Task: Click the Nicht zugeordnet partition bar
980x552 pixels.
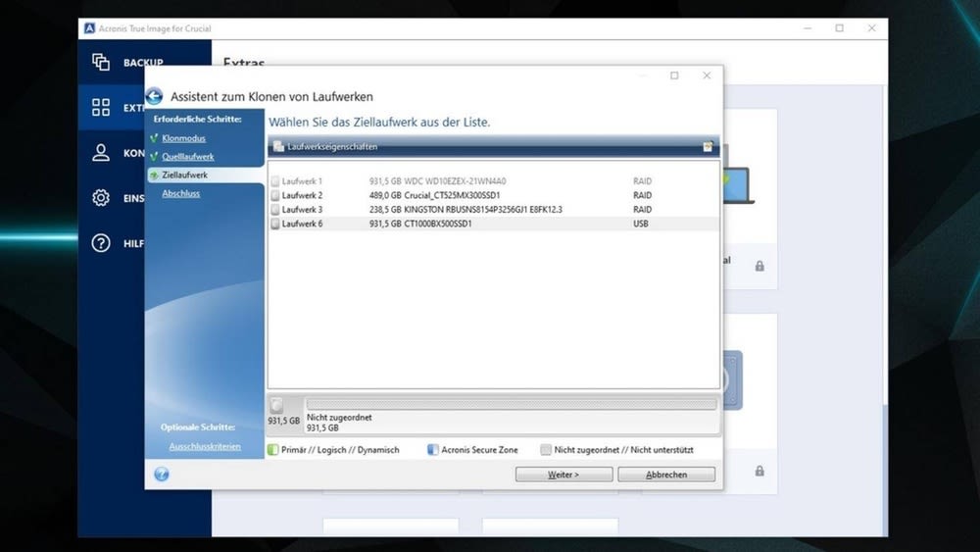Action: pyautogui.click(x=512, y=405)
